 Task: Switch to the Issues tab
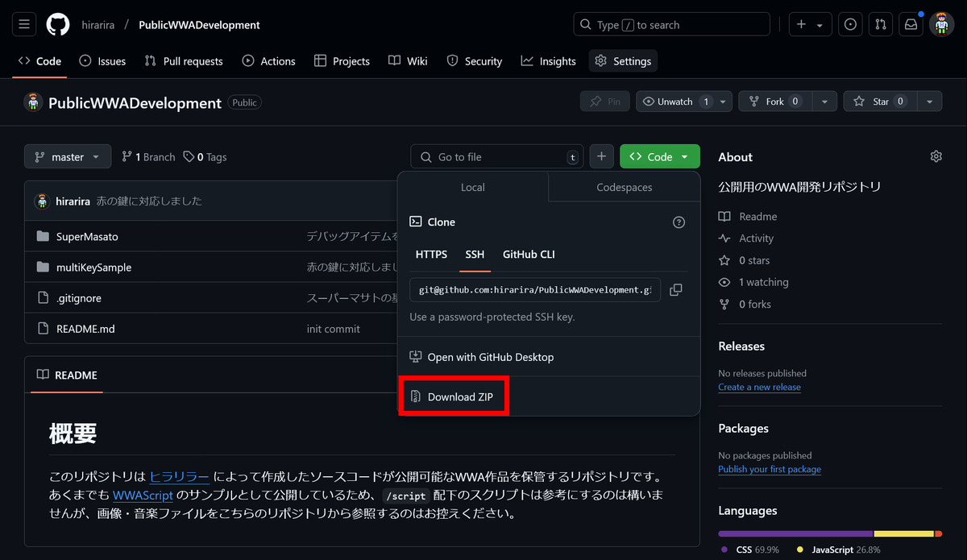click(102, 61)
